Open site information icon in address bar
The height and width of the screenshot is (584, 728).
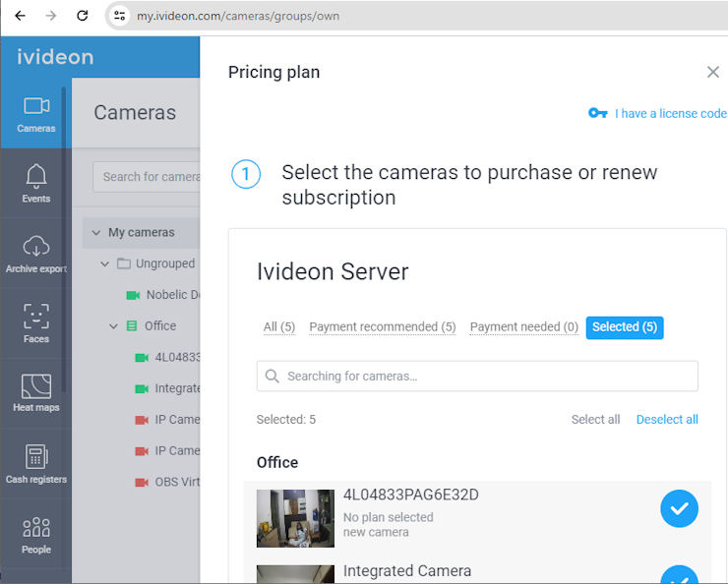point(119,16)
